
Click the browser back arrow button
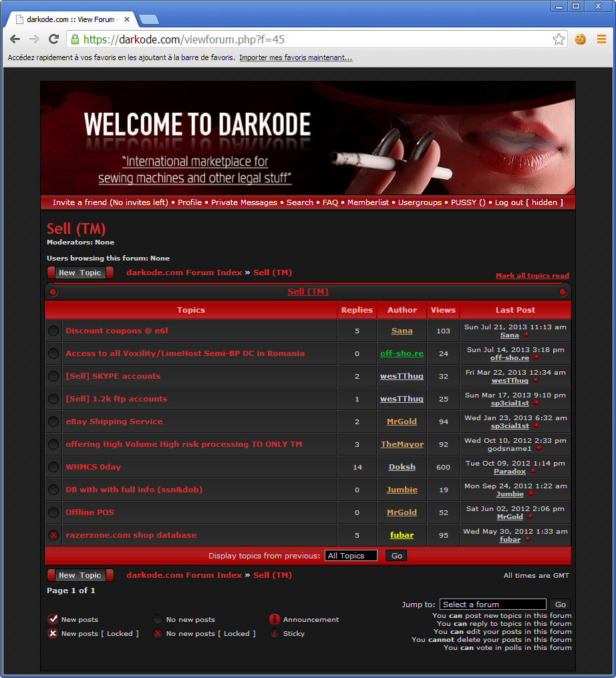pos(15,39)
